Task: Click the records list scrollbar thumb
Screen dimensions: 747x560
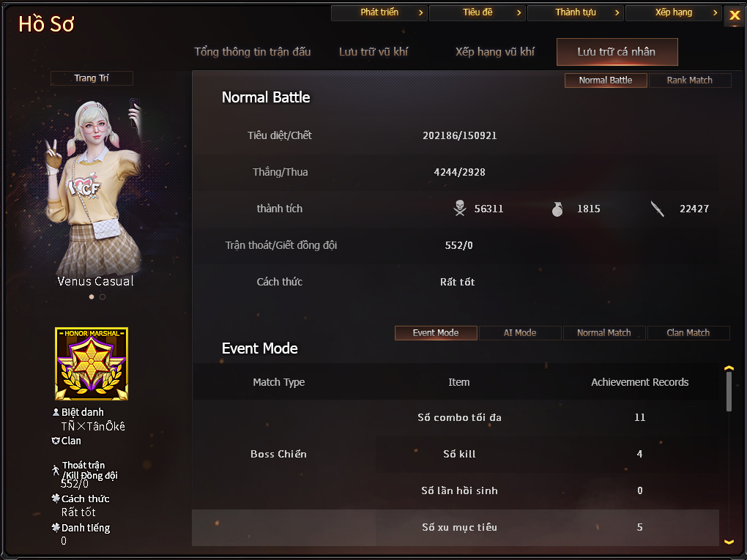Action: pyautogui.click(x=729, y=392)
